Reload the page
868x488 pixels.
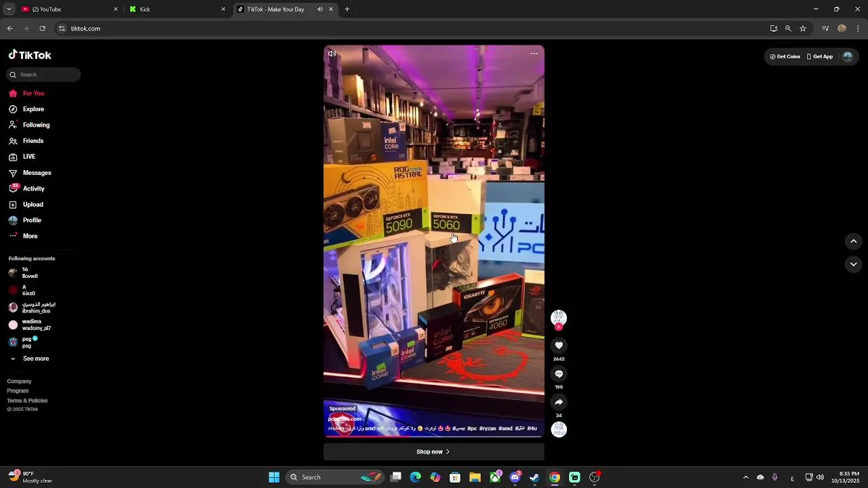(42, 28)
